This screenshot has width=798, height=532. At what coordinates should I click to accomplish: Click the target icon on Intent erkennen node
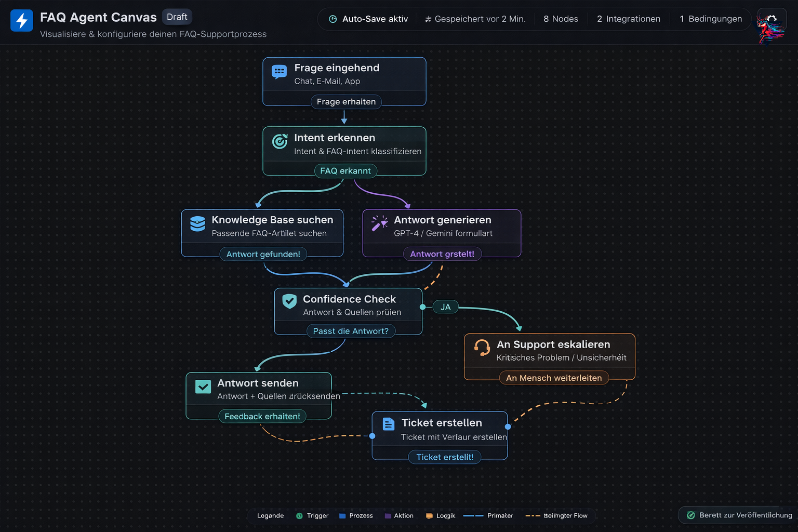[x=280, y=141]
